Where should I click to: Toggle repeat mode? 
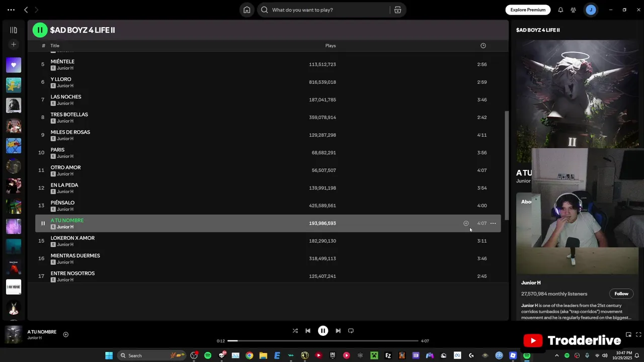(351, 331)
